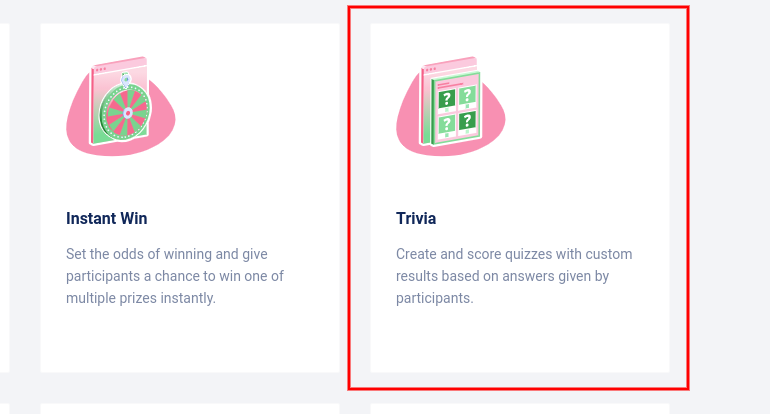Viewport: 770px width, 414px height.
Task: Click the top-right light green question mark tile
Action: 466,95
